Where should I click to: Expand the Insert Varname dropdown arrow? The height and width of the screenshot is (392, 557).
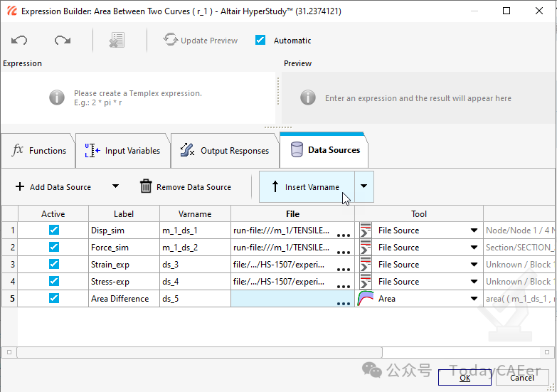364,186
